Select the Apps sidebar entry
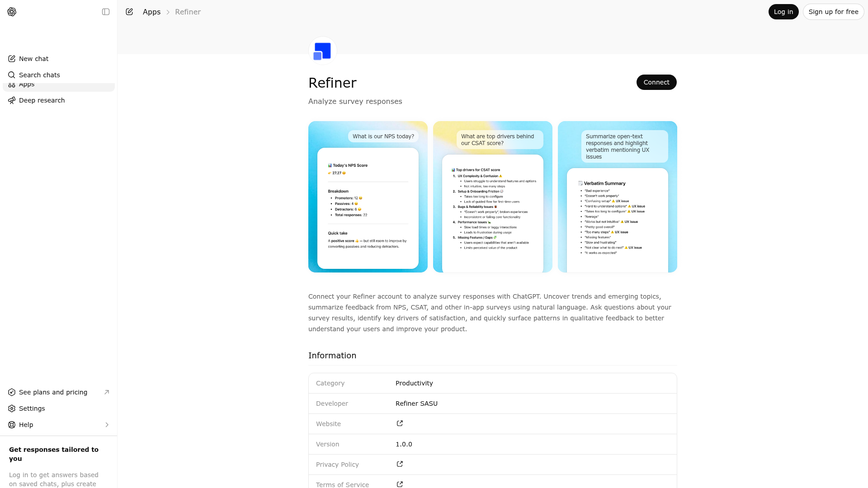 (x=59, y=87)
